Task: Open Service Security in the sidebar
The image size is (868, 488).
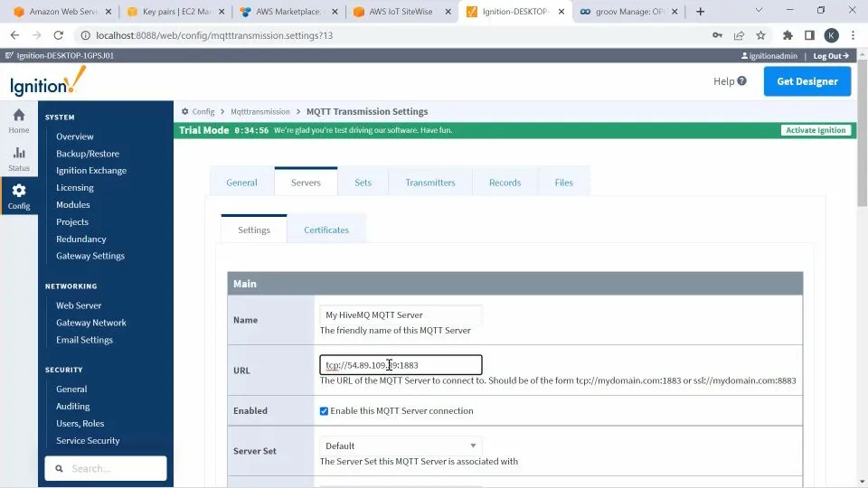Action: [88, 440]
